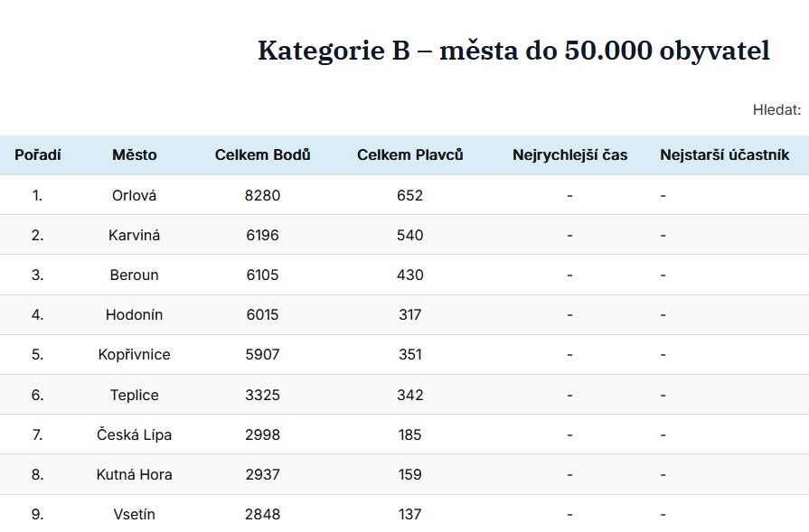Screen dimensions: 809x532
Task: Sort table by Město column header
Action: click(x=134, y=155)
